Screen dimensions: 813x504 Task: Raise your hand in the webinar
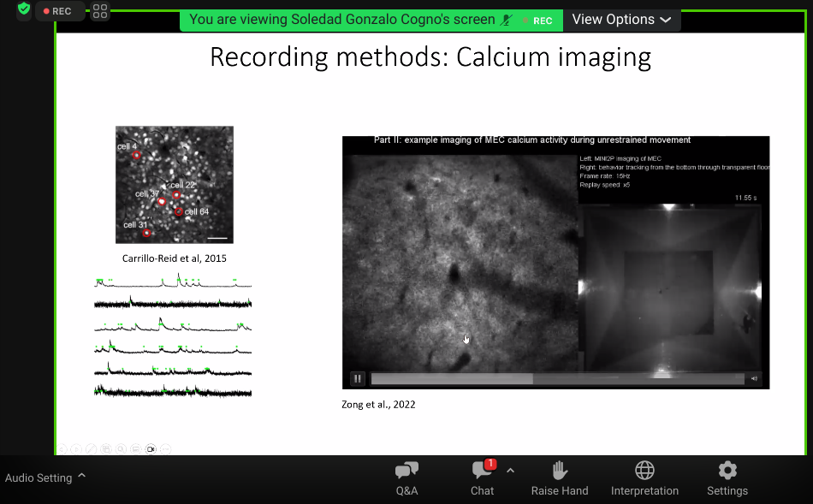560,478
